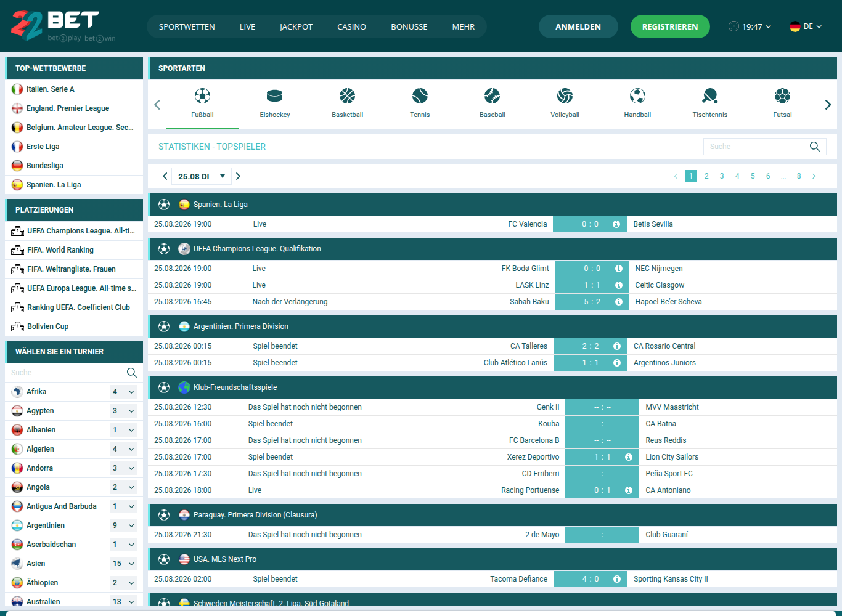Open UEFA Champions League. All-time ranking
This screenshot has width=842, height=616.
pos(74,231)
